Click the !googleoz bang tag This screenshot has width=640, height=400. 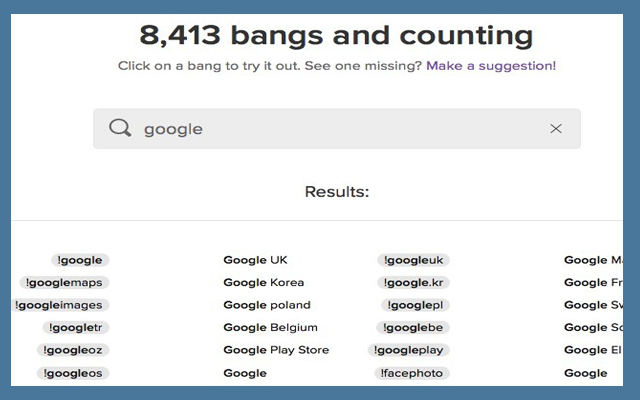72,350
